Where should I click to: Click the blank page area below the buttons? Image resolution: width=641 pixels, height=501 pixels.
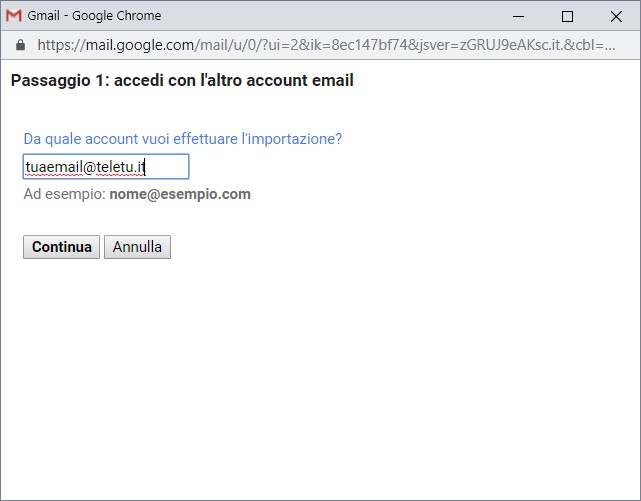(320, 380)
